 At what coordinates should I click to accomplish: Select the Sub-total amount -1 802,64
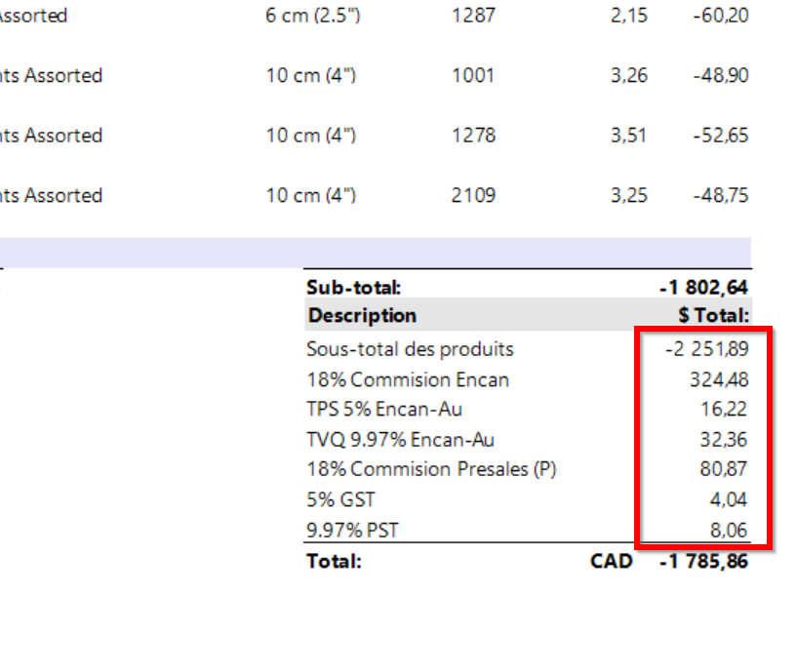pos(704,288)
